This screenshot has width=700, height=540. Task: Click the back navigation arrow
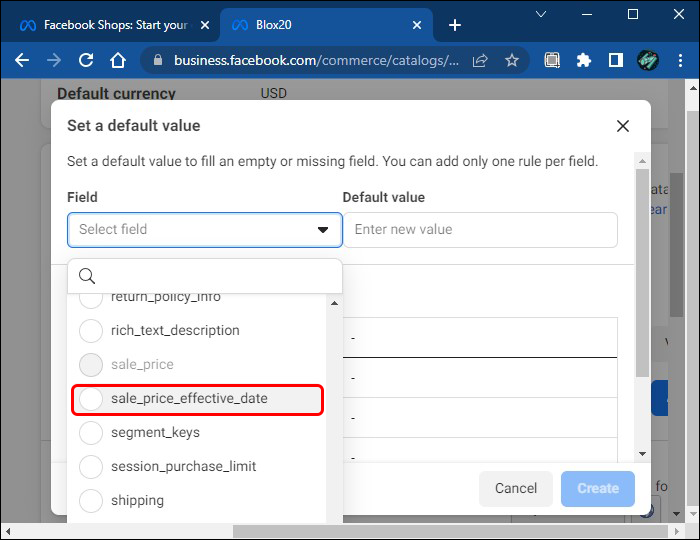pyautogui.click(x=22, y=60)
